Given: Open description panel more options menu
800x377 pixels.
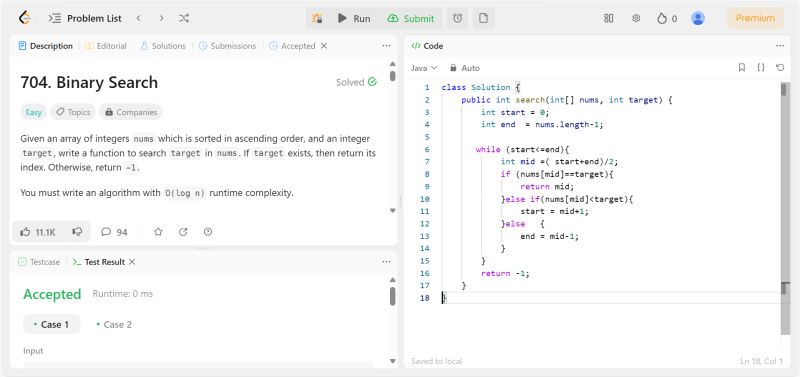Looking at the screenshot, I should click(x=386, y=46).
